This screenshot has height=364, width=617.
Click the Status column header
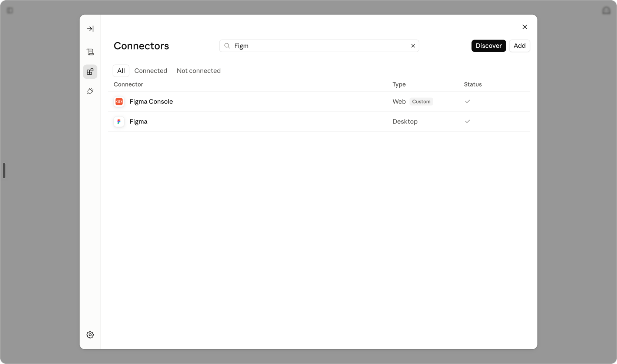coord(473,84)
